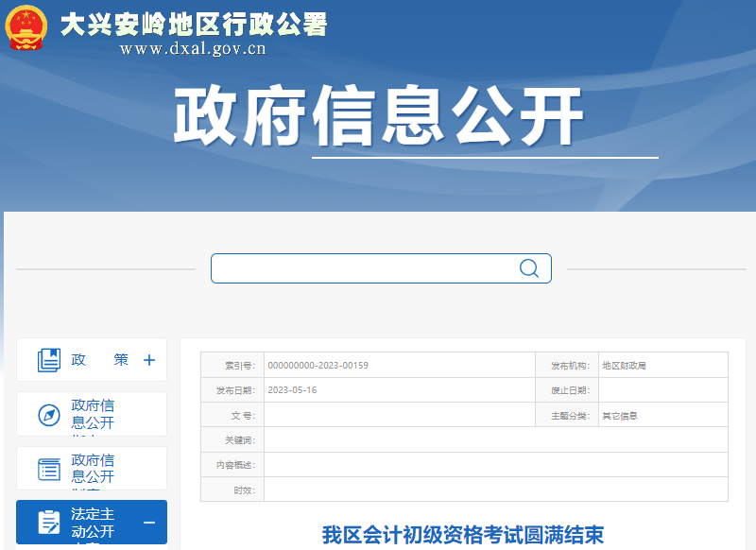Collapse 法定主动公开 with the minus sign
The width and height of the screenshot is (756, 550).
149,522
